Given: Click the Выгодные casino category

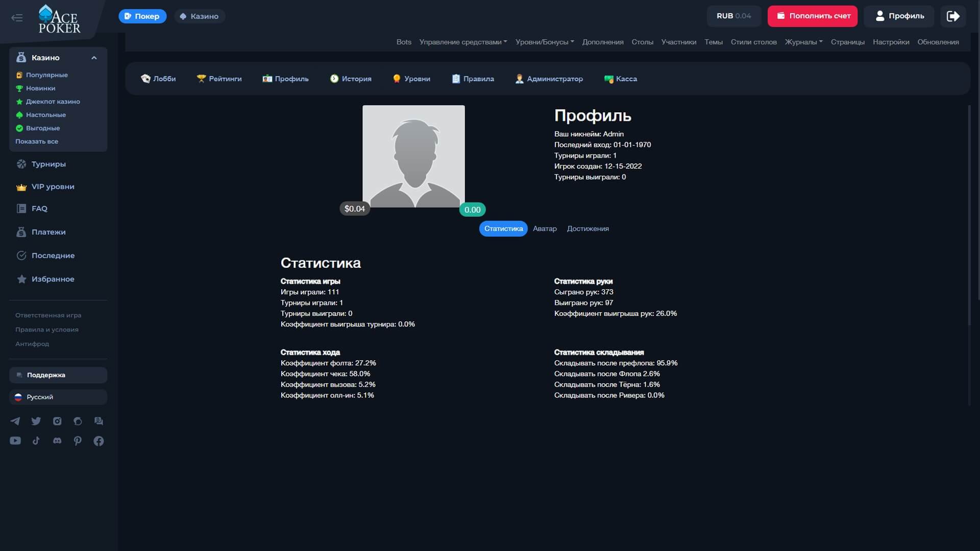Looking at the screenshot, I should [x=38, y=128].
